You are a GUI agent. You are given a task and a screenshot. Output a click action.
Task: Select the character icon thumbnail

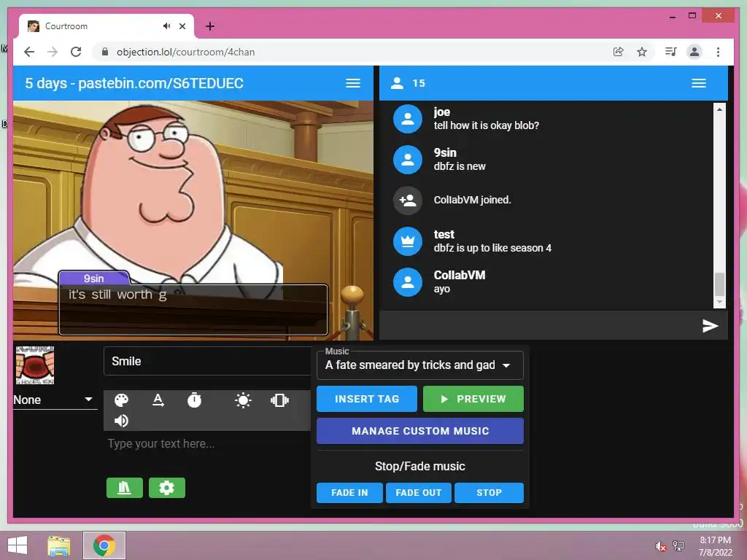35,365
